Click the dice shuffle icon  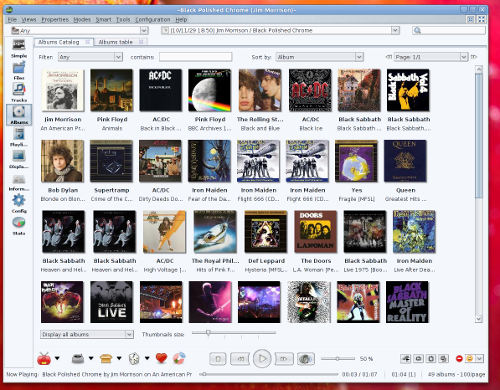point(134,359)
